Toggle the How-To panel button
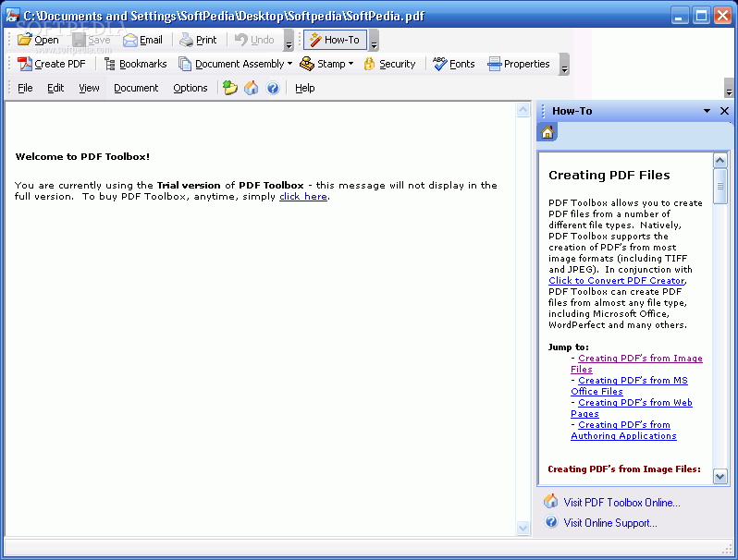Screen dimensions: 738x560 [x=335, y=40]
